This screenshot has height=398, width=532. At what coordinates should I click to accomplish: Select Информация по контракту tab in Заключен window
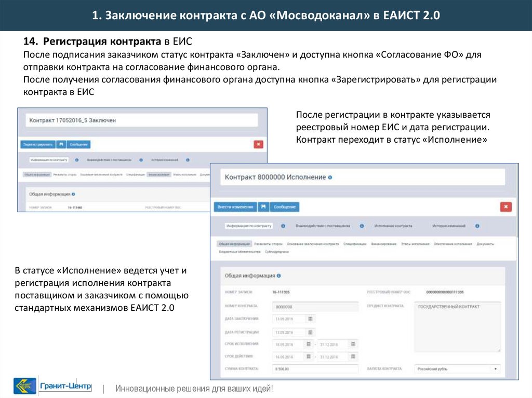[49, 160]
